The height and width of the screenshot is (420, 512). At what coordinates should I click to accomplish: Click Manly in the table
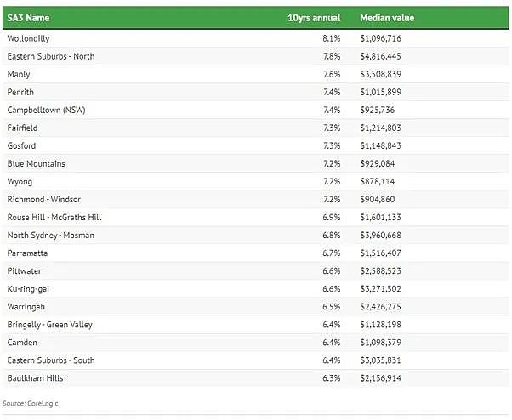[x=19, y=75]
